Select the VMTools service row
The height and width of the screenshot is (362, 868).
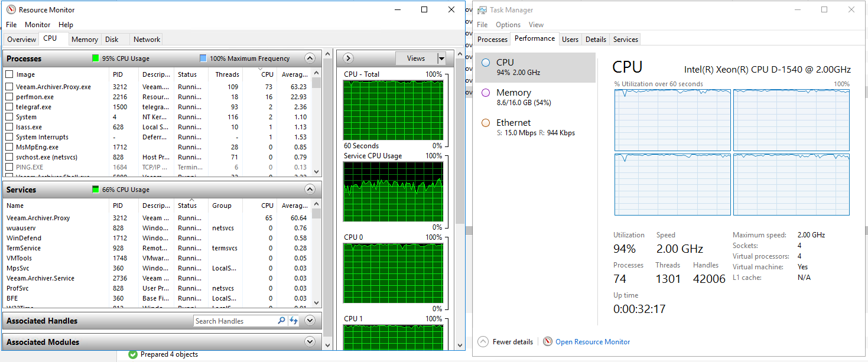(x=158, y=258)
